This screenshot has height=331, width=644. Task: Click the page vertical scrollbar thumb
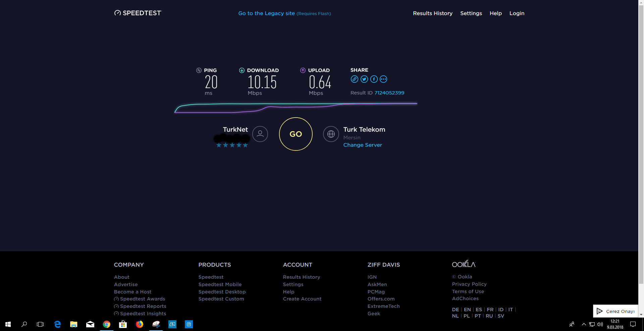[641, 144]
